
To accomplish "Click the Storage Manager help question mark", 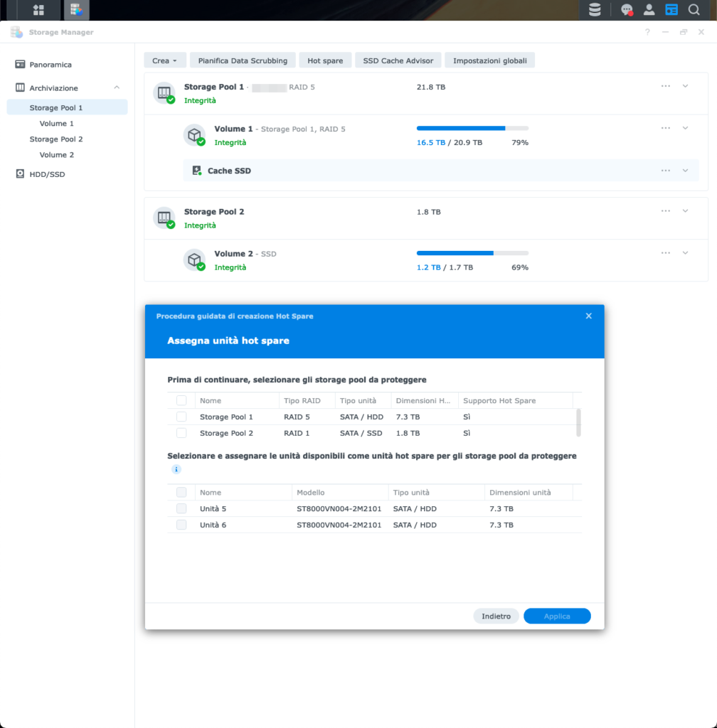I will [647, 32].
